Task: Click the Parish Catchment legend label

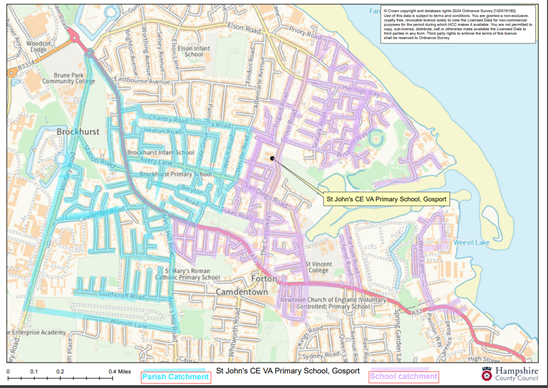Action: click(x=175, y=377)
